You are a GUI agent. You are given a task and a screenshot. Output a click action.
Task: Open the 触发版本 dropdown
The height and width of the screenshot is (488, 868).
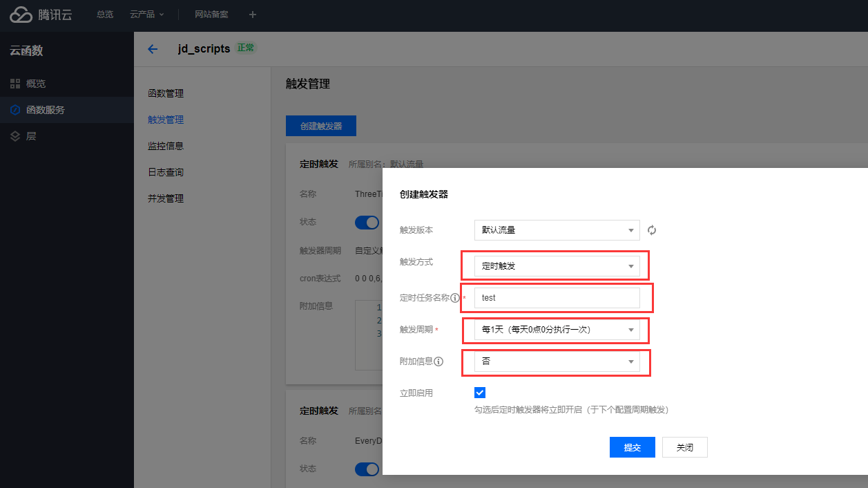click(x=557, y=230)
